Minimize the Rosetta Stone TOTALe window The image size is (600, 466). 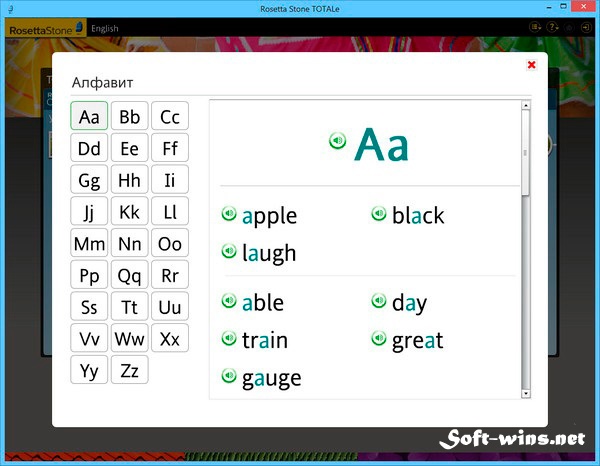(x=549, y=7)
